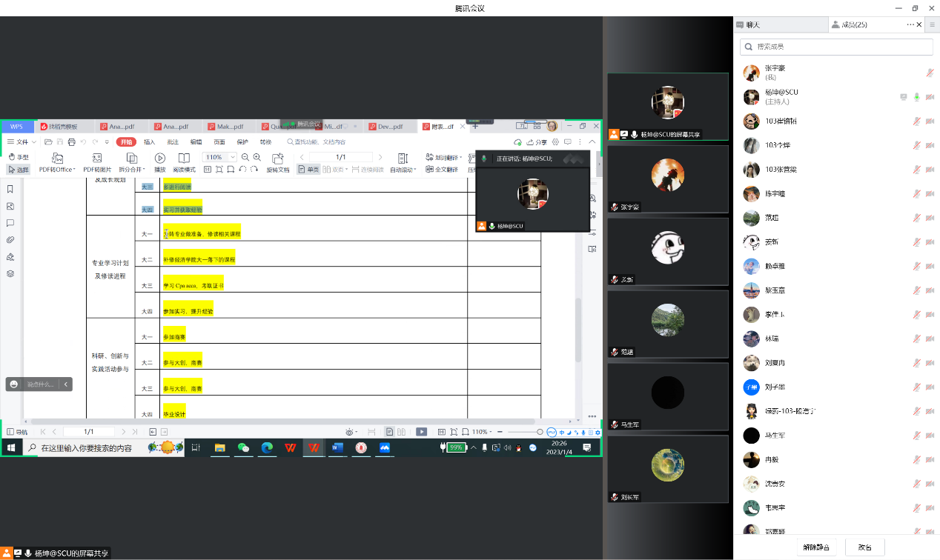This screenshot has width=940, height=560.
Task: Expand the PDF转Office dropdown
Action: pyautogui.click(x=75, y=170)
